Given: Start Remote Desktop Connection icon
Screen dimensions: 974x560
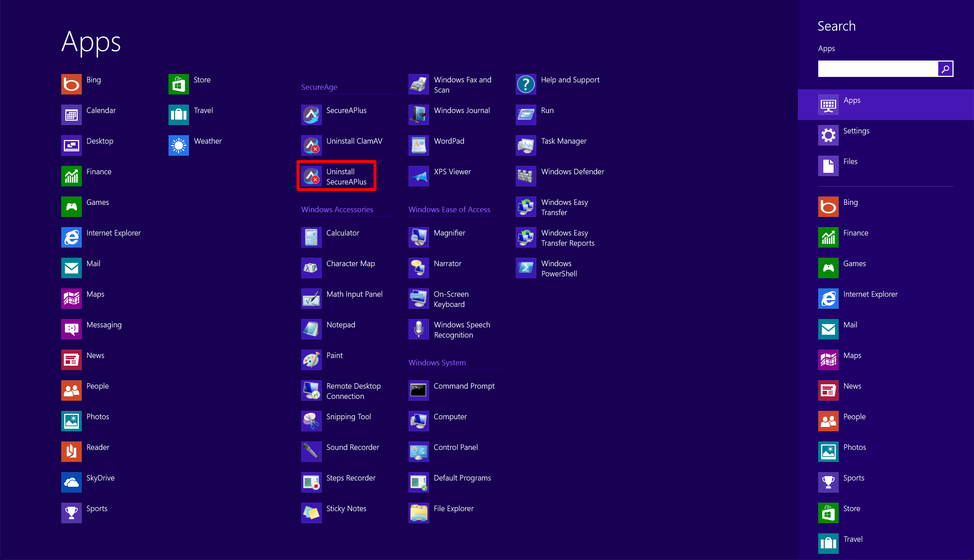Looking at the screenshot, I should [311, 390].
